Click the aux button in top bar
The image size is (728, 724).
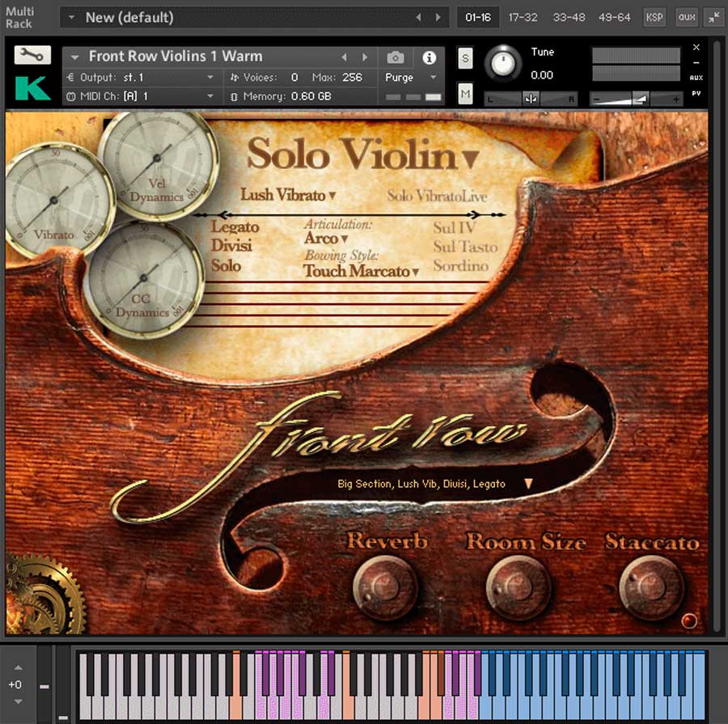pos(687,17)
